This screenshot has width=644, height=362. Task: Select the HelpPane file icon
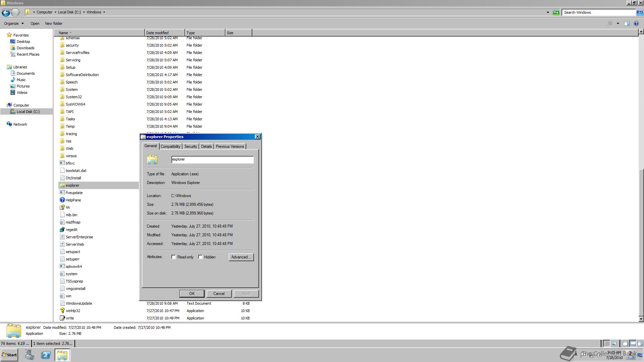[x=62, y=200]
